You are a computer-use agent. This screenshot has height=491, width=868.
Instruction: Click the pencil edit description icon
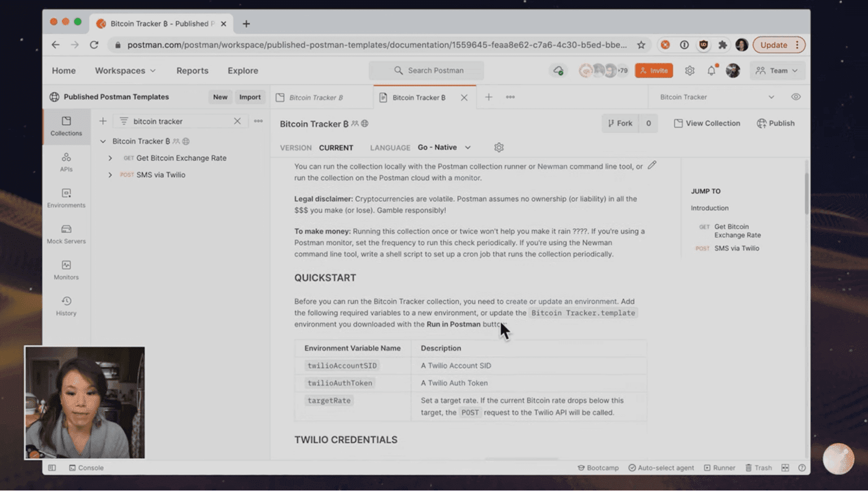(652, 165)
